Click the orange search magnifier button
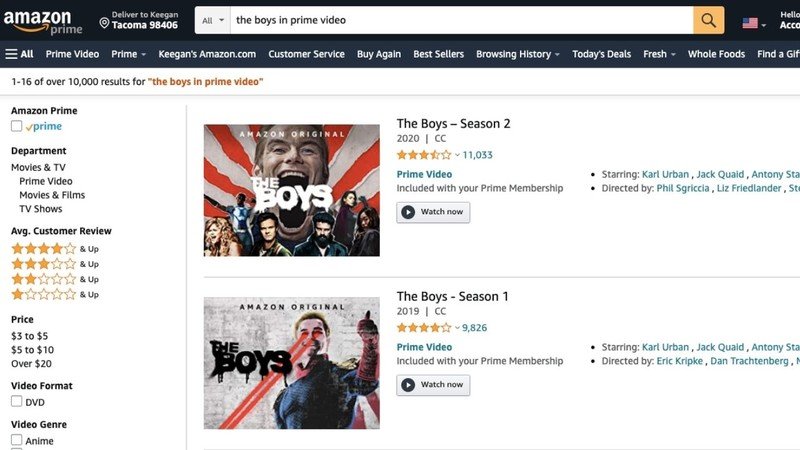 click(708, 20)
